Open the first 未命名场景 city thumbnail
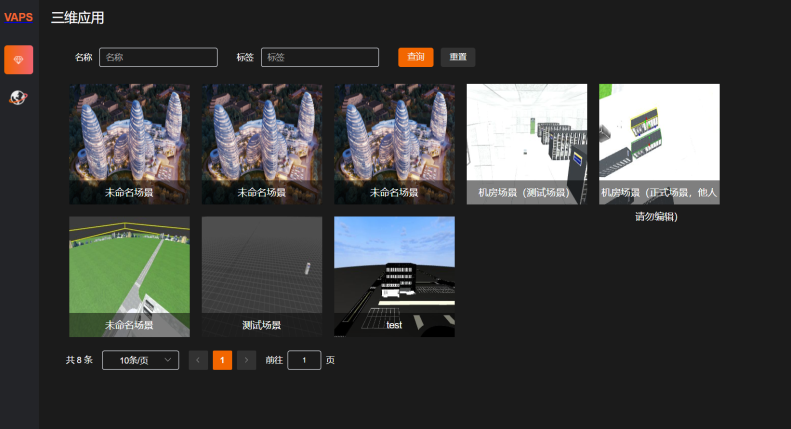This screenshot has width=791, height=429. [129, 143]
